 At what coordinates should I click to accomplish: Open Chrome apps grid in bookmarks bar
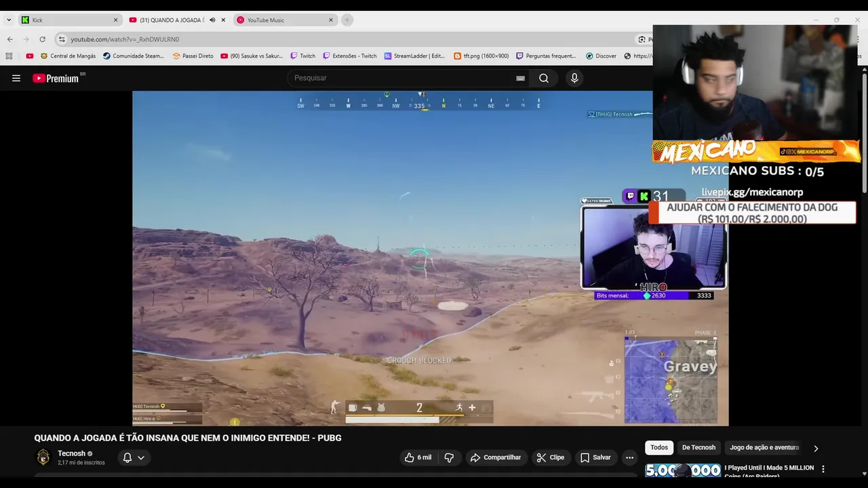tap(9, 56)
